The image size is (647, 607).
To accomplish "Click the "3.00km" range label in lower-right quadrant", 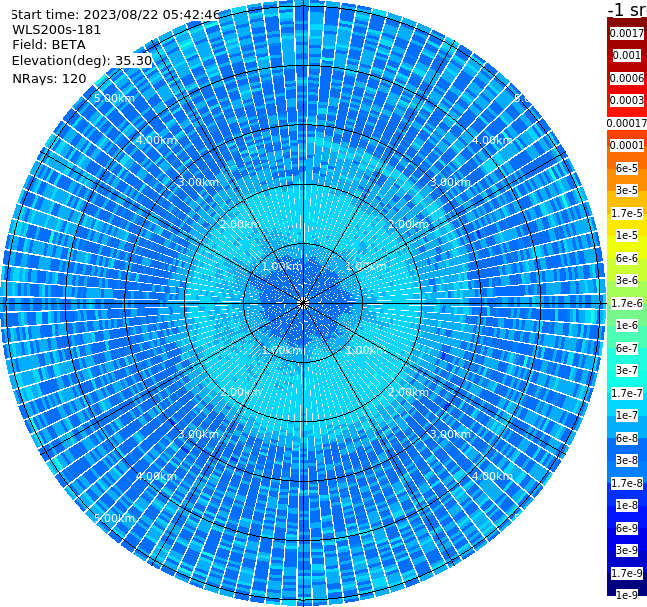I will [x=450, y=434].
